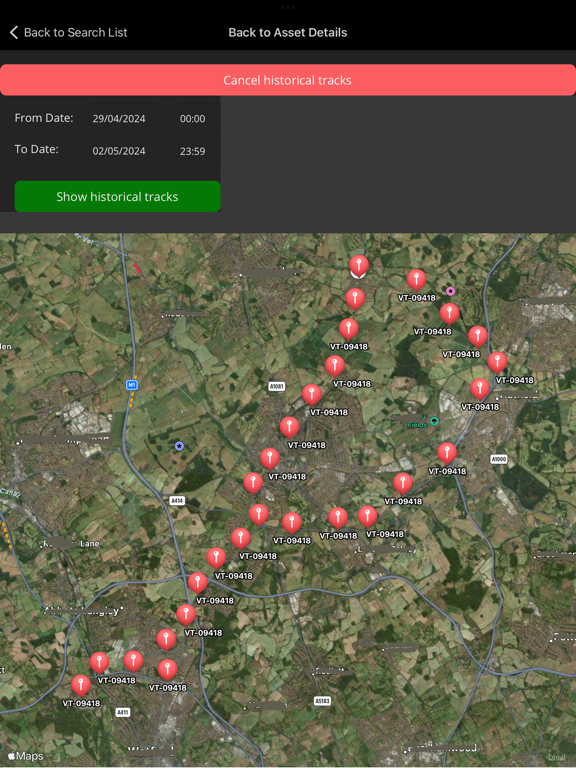This screenshot has width=576, height=768.
Task: Tap the back chevron arrow icon
Action: point(14,33)
